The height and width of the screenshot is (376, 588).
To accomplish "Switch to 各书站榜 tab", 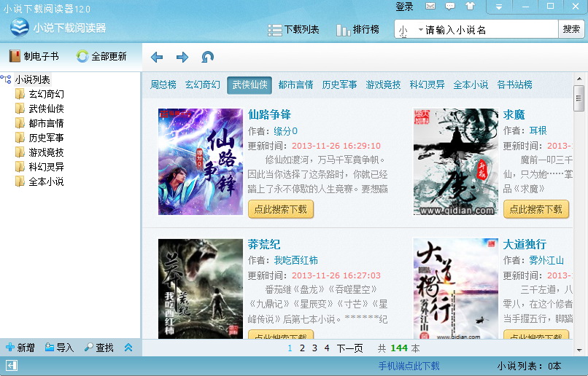I will pyautogui.click(x=514, y=85).
